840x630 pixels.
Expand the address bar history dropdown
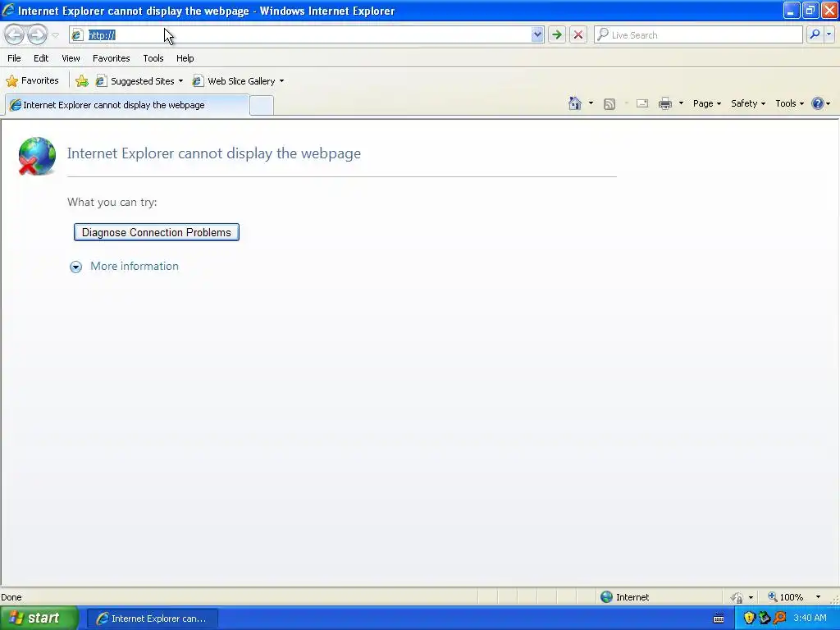tap(537, 34)
